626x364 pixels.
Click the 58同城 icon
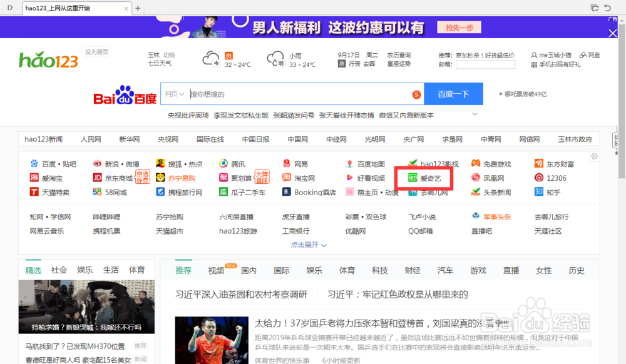pos(97,192)
